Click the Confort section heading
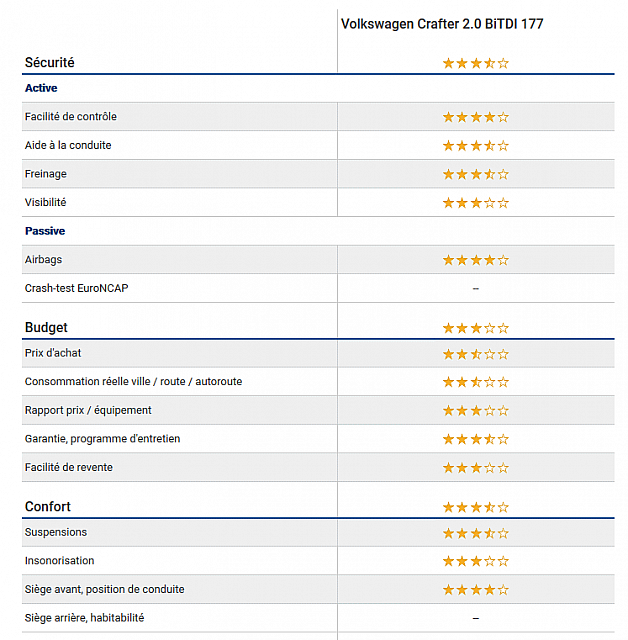The image size is (628, 640). coord(48,507)
